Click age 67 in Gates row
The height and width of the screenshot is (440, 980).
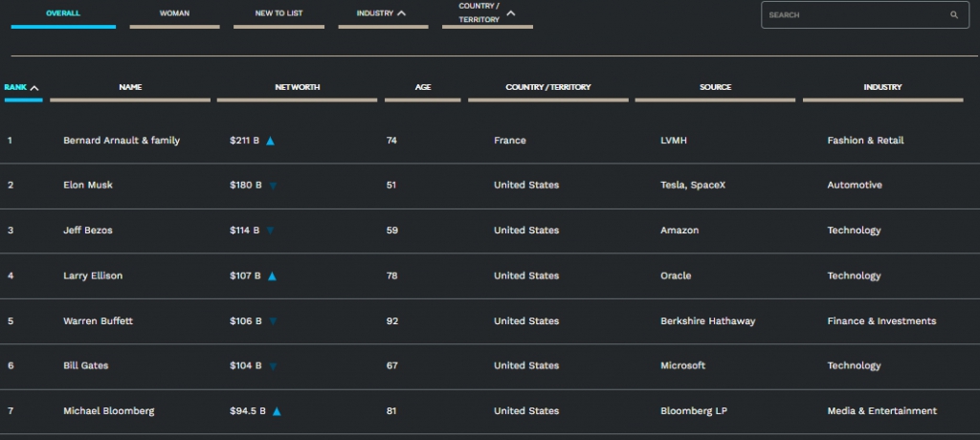coord(391,365)
